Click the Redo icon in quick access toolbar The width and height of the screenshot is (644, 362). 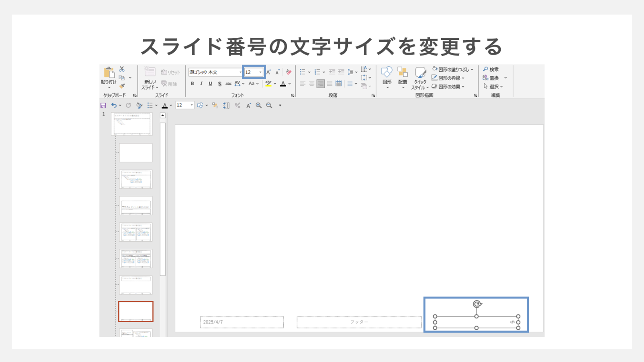[x=128, y=105]
